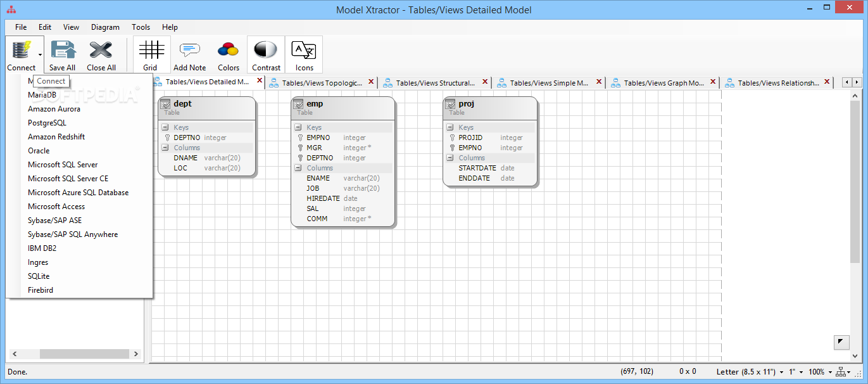
Task: Click the emp table icon
Action: [x=298, y=105]
